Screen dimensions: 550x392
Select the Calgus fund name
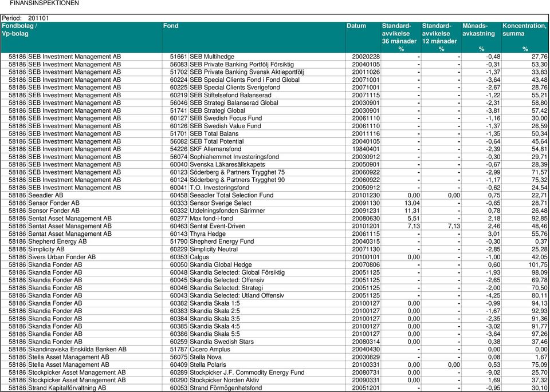(x=199, y=257)
